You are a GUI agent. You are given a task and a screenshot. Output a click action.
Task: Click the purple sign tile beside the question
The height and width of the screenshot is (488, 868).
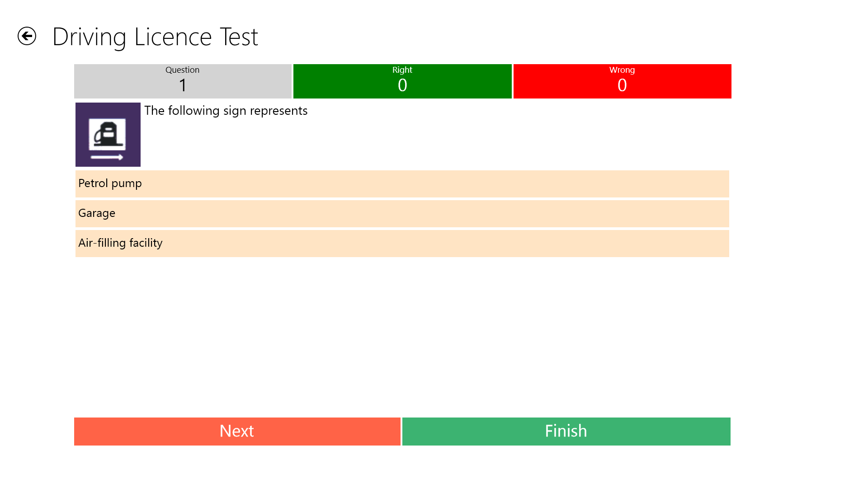click(x=108, y=135)
